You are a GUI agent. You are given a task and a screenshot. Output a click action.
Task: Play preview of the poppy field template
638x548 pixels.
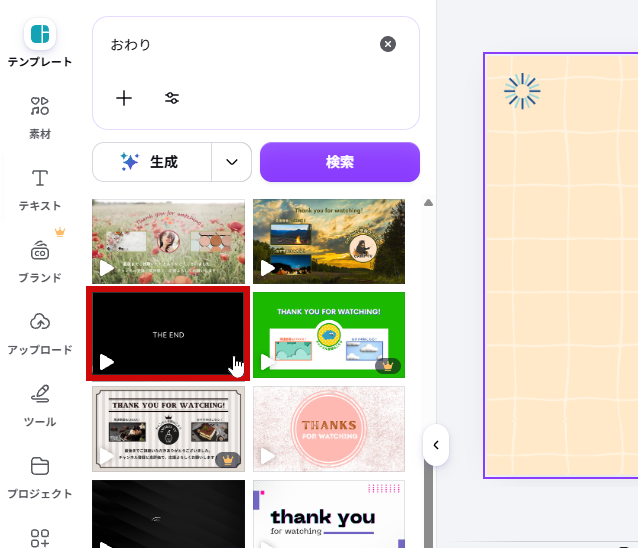(x=107, y=268)
